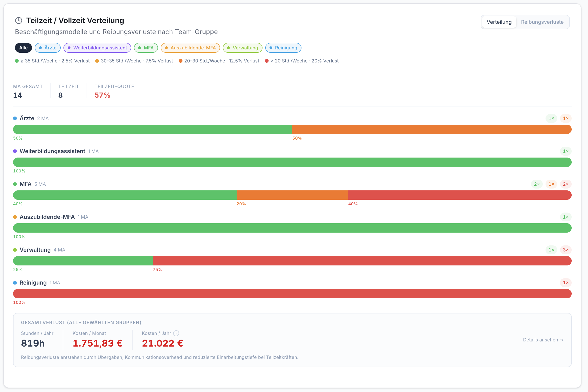Click the green 1× badge in the Weiterbildungsassistent row
The height and width of the screenshot is (392, 588).
566,151
